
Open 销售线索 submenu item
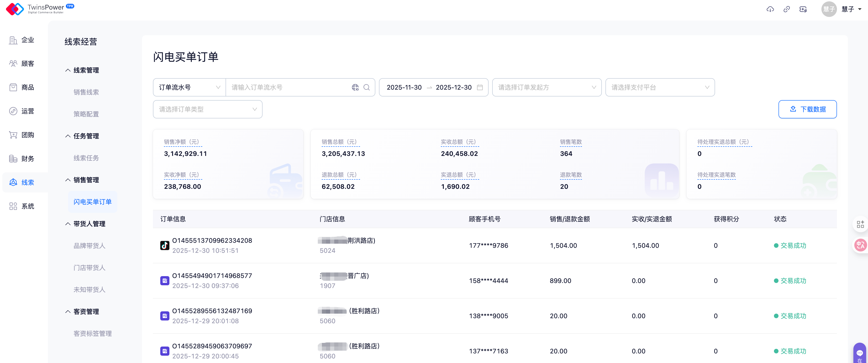click(86, 92)
